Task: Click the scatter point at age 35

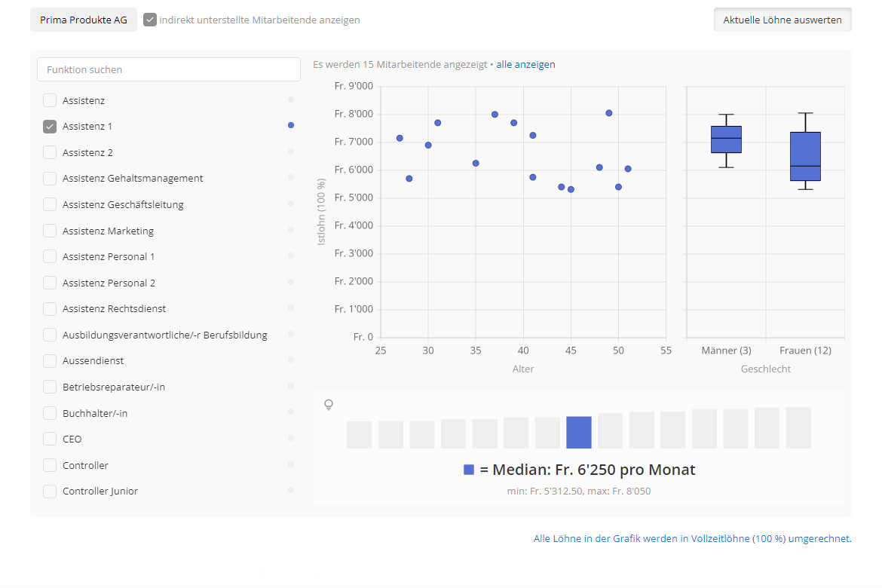Action: coord(476,163)
